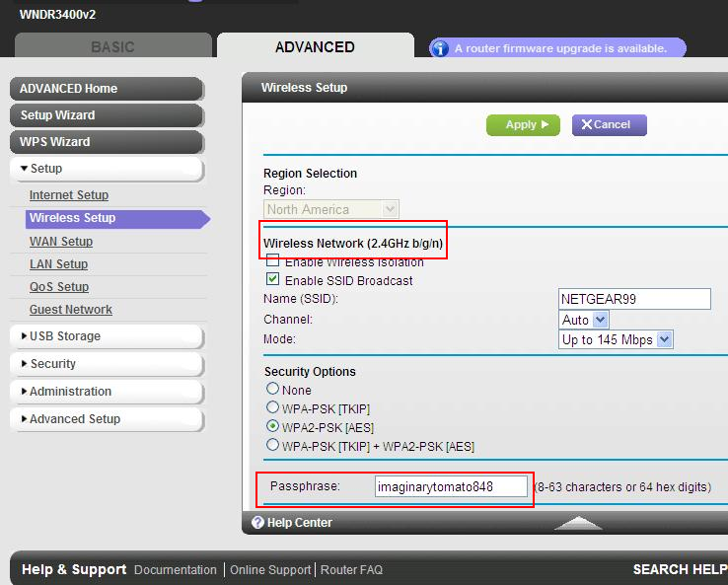Screen dimensions: 728x585
Task: Expand the Advanced Setup section
Action: pyautogui.click(x=107, y=419)
